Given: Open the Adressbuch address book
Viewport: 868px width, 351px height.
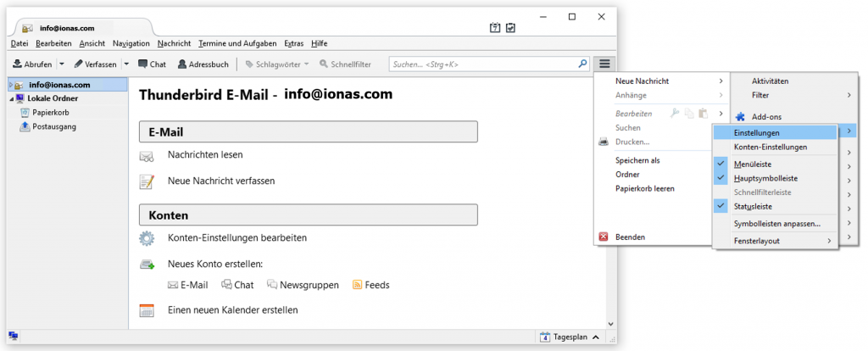Looking at the screenshot, I should (203, 64).
